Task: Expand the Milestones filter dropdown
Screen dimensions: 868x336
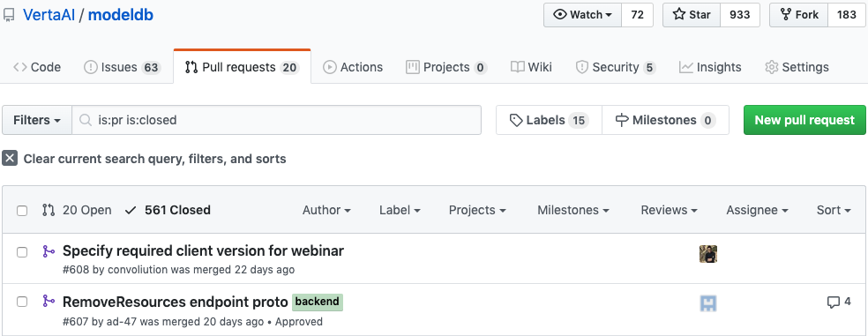Action: coord(573,211)
